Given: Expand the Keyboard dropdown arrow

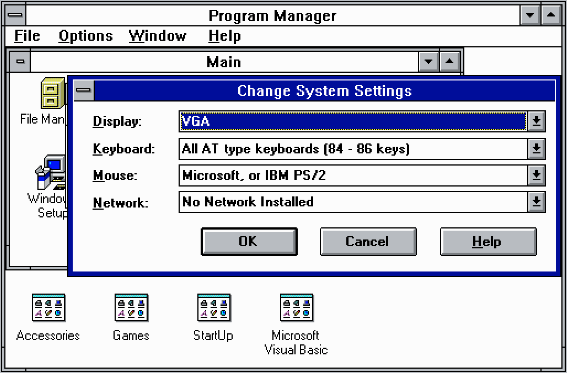Looking at the screenshot, I should coord(536,149).
